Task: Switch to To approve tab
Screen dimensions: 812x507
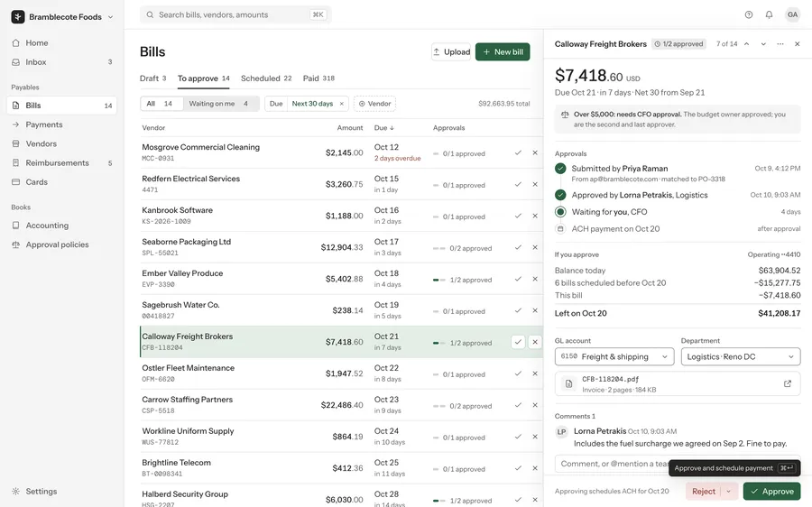Action: (x=204, y=78)
